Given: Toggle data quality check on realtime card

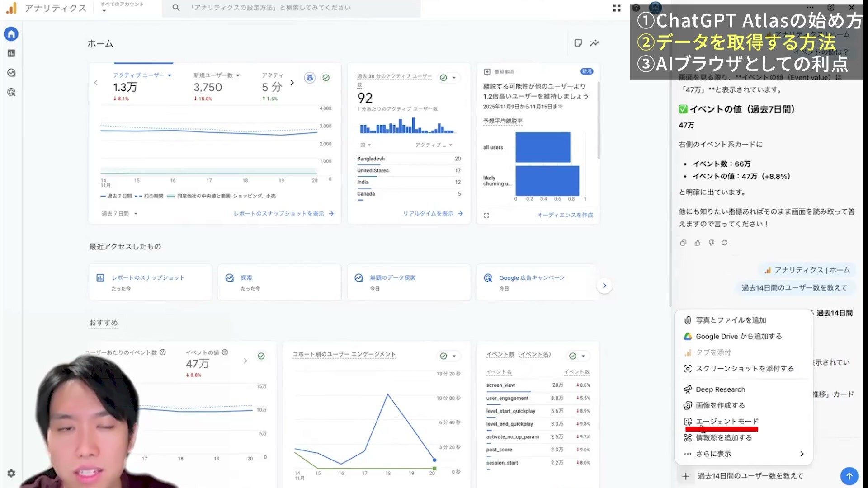Looking at the screenshot, I should point(448,78).
